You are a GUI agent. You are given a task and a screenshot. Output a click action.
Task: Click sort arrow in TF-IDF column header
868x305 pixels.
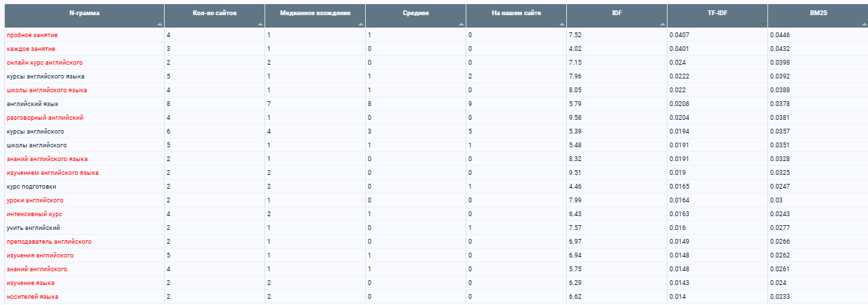[x=763, y=25]
